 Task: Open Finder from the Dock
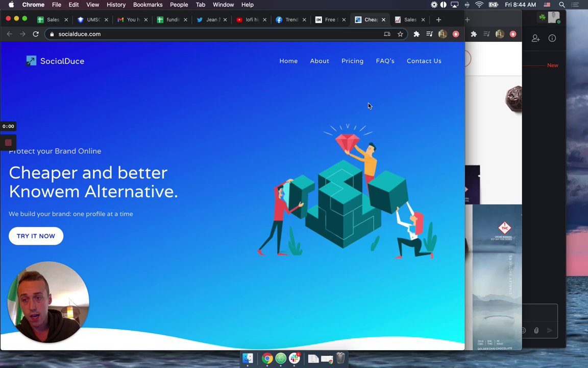(248, 359)
